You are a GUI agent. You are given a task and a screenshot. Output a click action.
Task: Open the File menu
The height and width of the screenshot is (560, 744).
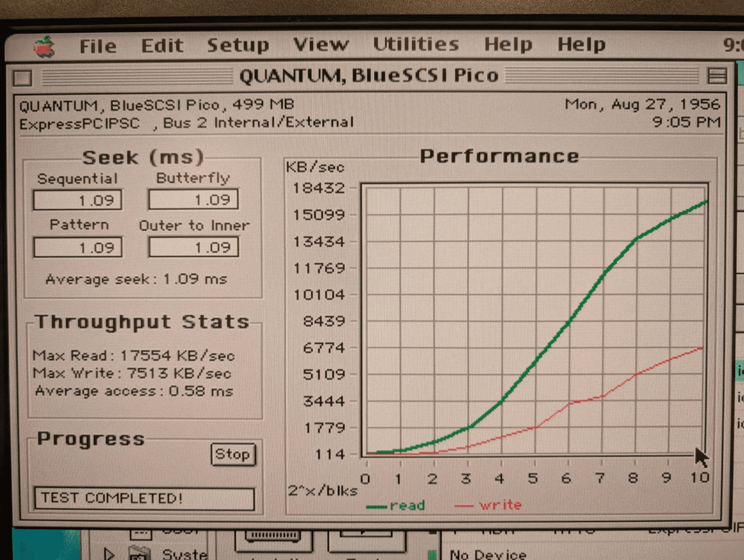98,46
